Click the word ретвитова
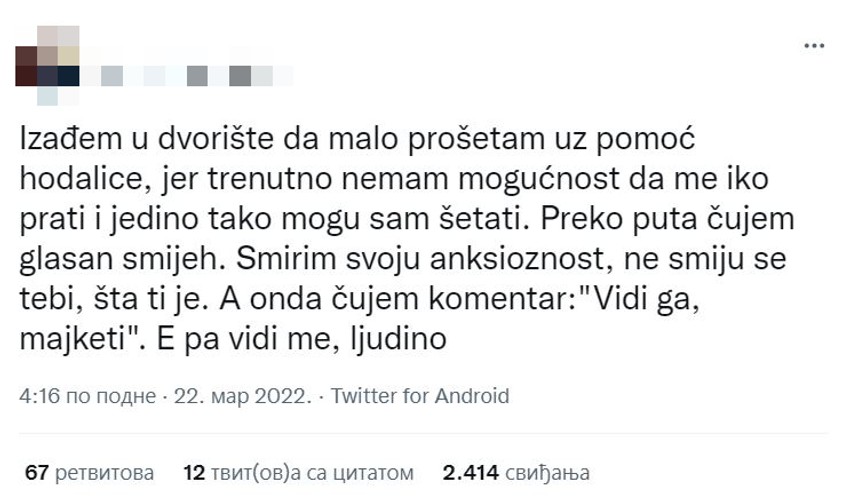Image resolution: width=850 pixels, height=501 pixels. (105, 472)
